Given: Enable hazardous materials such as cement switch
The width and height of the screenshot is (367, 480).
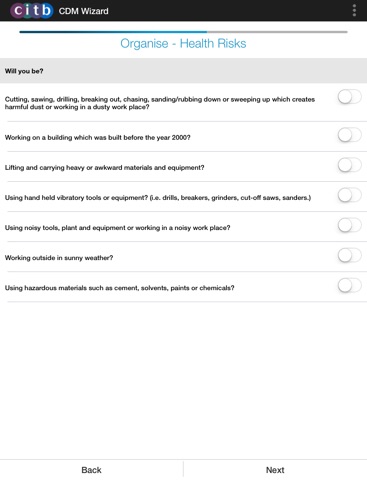Looking at the screenshot, I should click(349, 286).
